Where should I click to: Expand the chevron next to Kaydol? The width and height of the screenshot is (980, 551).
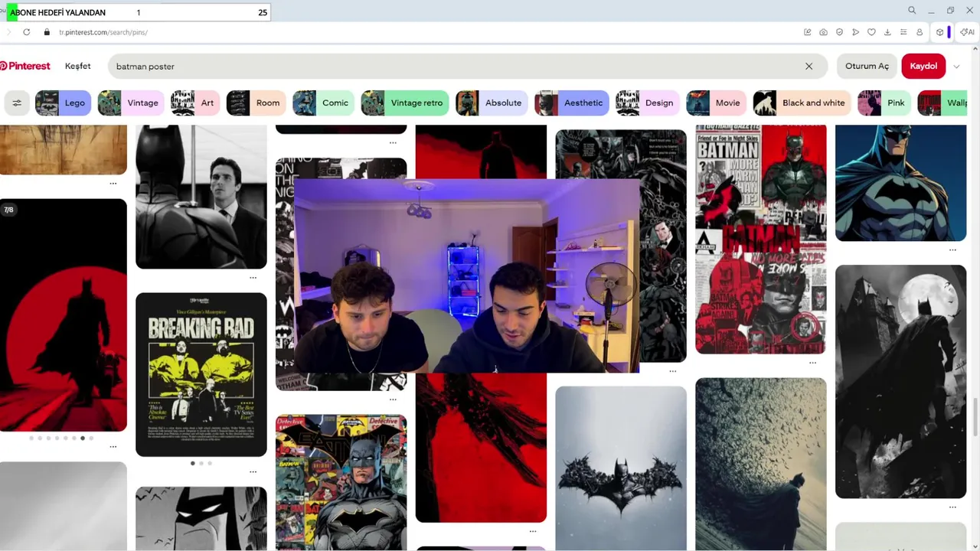(956, 67)
